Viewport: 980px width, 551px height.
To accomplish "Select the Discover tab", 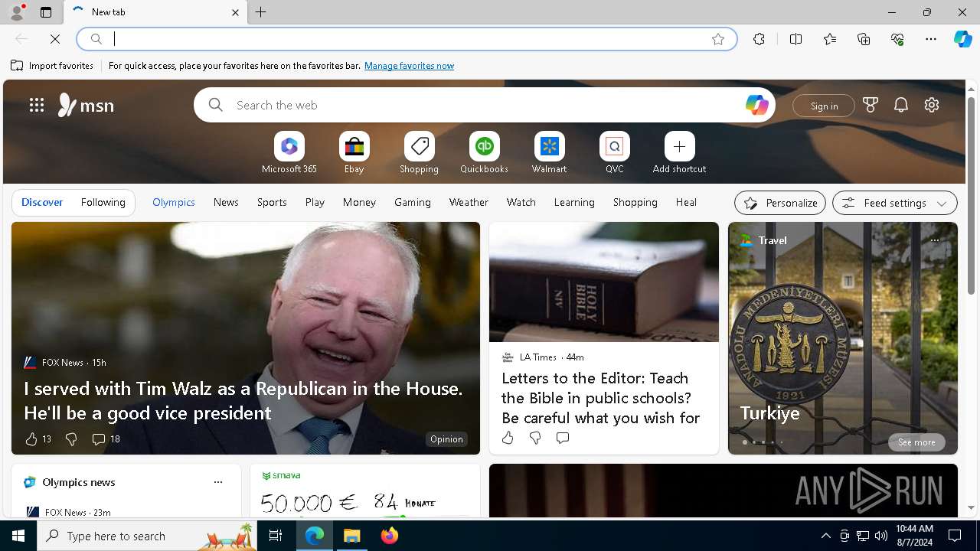I will [42, 202].
